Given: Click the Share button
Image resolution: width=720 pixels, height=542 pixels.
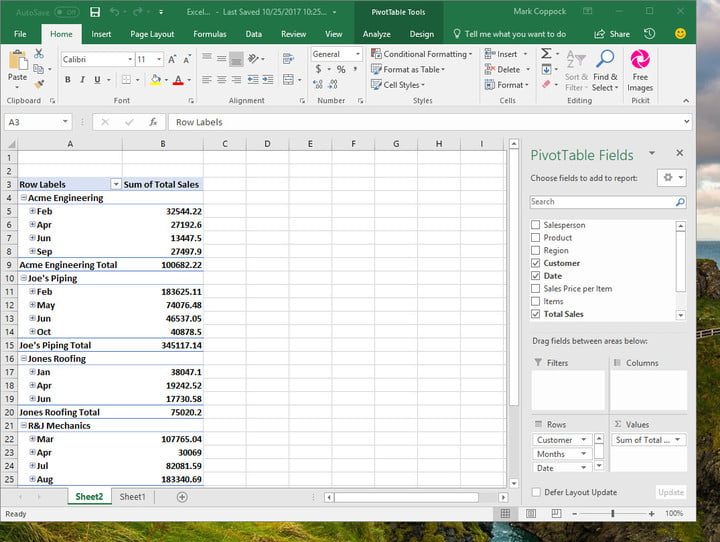Looking at the screenshot, I should click(613, 34).
